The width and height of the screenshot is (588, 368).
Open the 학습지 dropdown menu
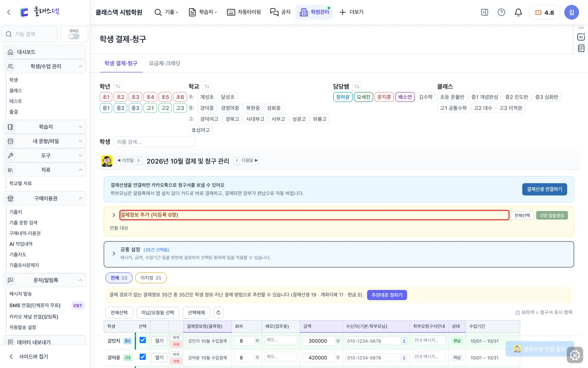point(203,12)
